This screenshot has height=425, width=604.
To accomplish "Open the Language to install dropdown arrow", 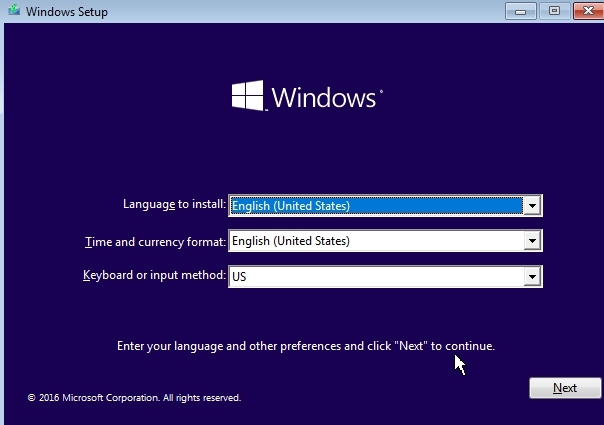I will click(532, 206).
